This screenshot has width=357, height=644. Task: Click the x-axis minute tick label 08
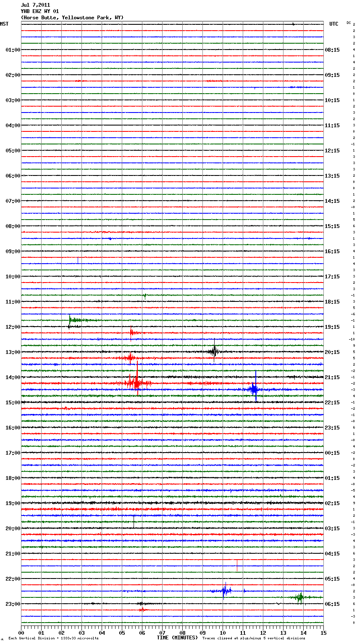tap(182, 633)
